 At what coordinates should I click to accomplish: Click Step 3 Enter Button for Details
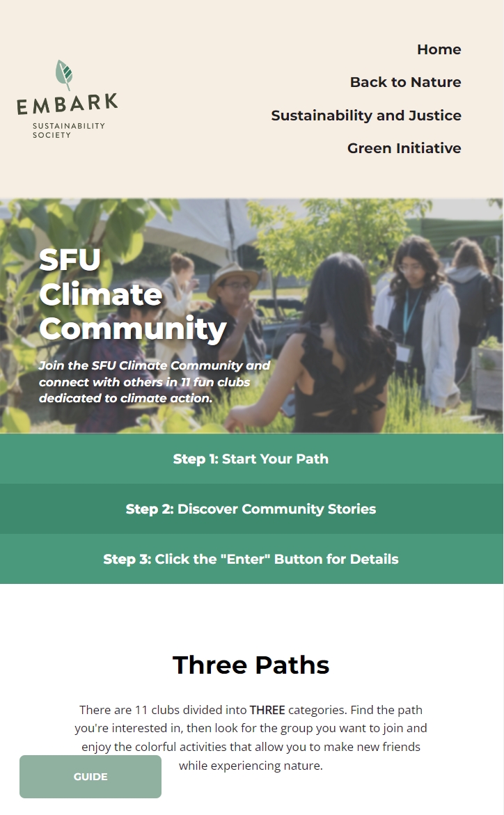[251, 559]
